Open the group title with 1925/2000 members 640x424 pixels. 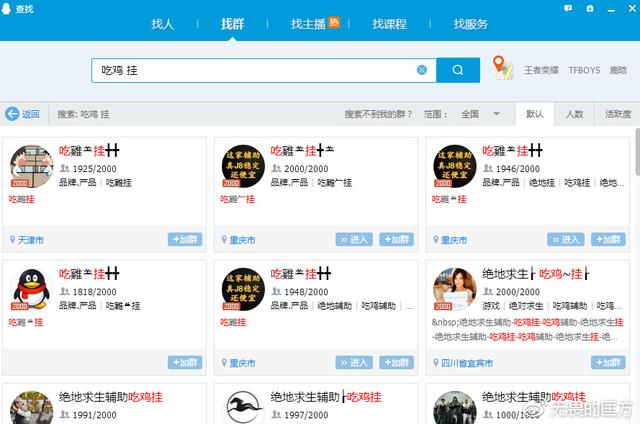(89, 151)
